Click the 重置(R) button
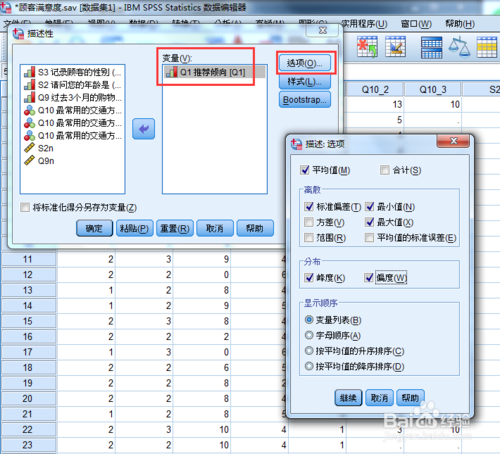The image size is (500, 454). tap(175, 228)
